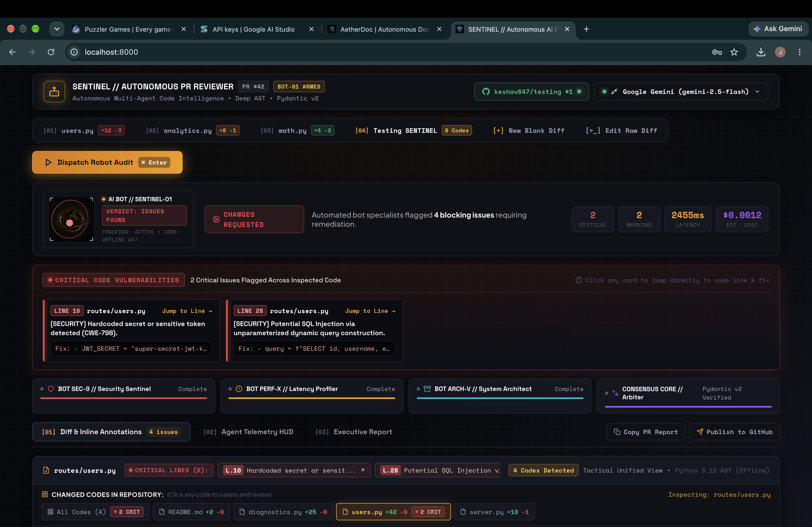The width and height of the screenshot is (812, 527).
Task: Click the Copy PR Report button
Action: tap(646, 431)
